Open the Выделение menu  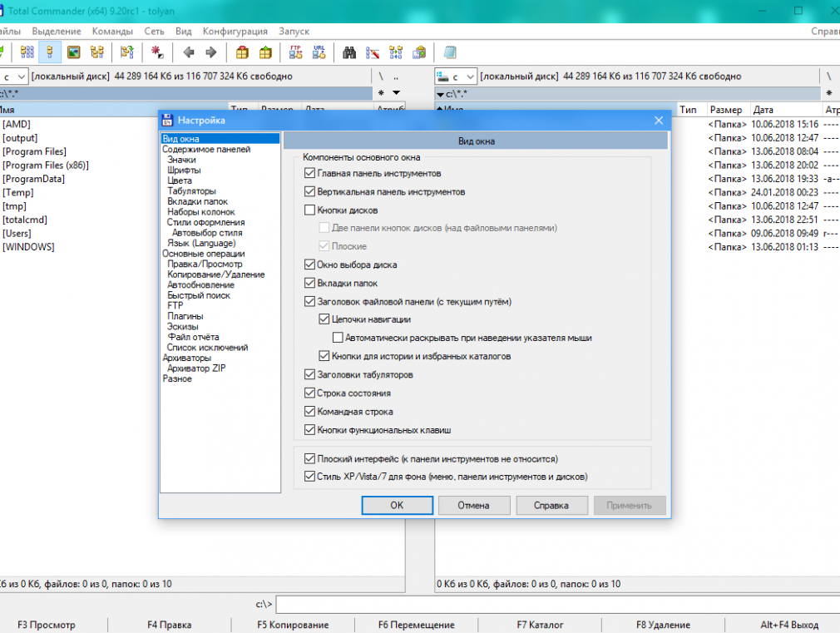(x=57, y=31)
